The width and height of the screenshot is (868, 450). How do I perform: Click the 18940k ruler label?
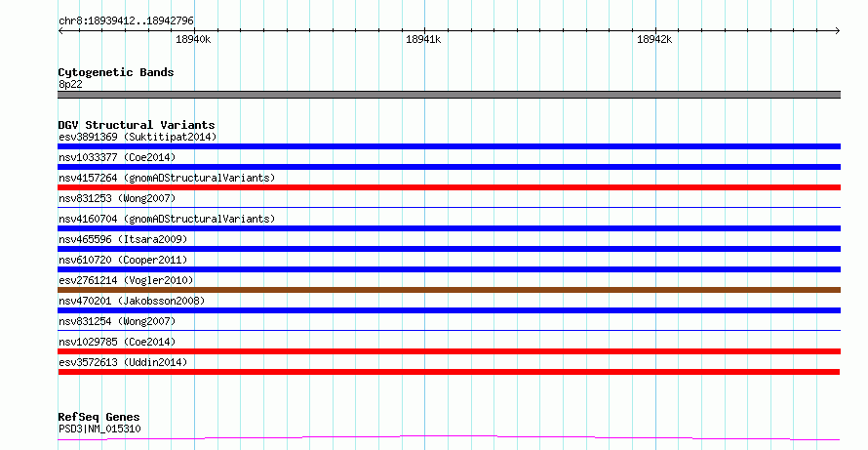tap(193, 39)
